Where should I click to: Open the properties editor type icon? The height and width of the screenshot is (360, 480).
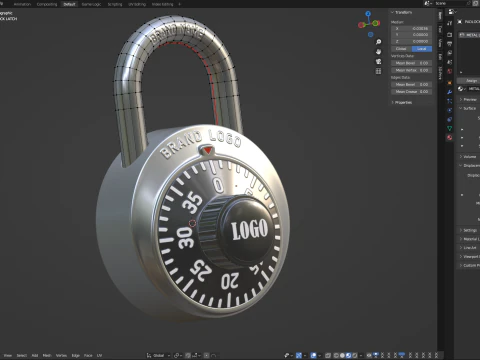click(451, 12)
